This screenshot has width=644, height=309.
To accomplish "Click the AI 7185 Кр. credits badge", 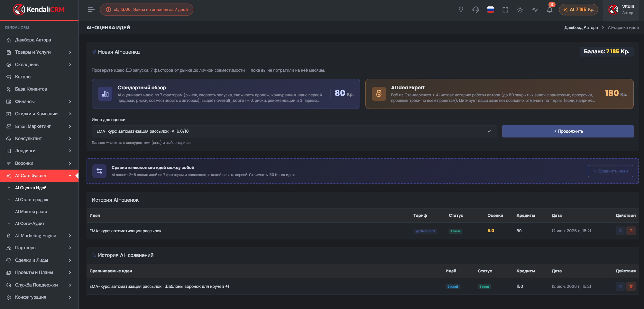I will [578, 10].
